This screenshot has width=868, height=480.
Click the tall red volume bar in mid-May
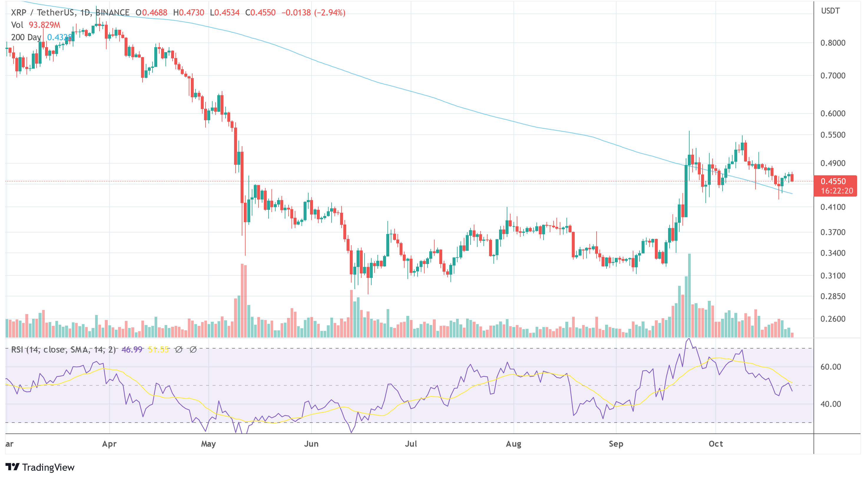242,301
